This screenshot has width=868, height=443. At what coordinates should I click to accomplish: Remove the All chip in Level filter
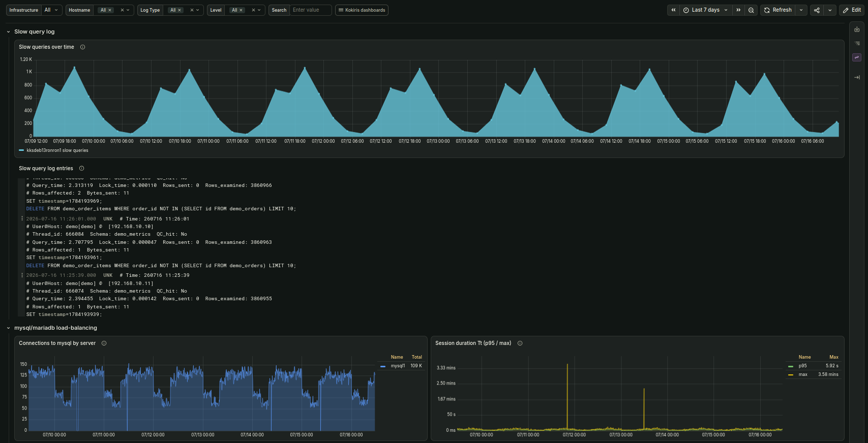point(241,10)
